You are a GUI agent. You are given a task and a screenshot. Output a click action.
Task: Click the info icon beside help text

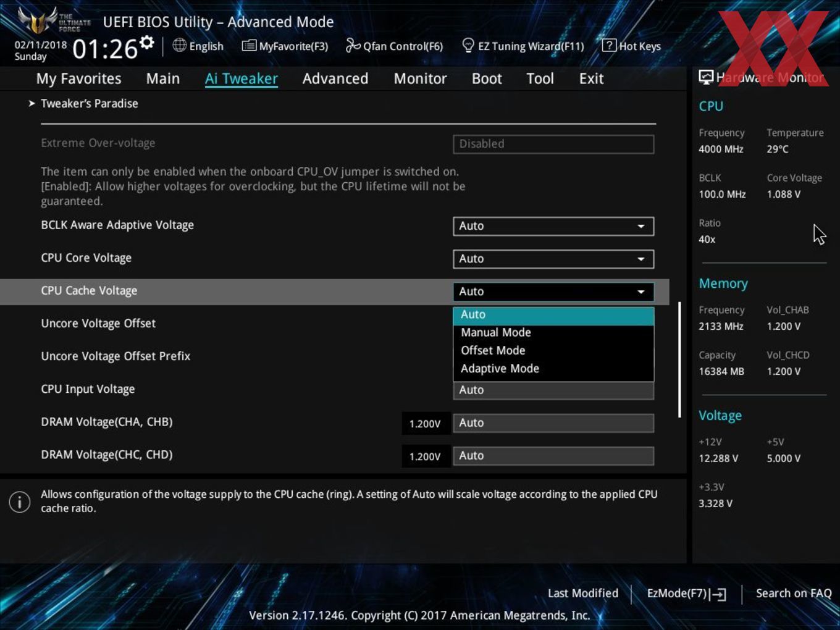click(x=20, y=502)
